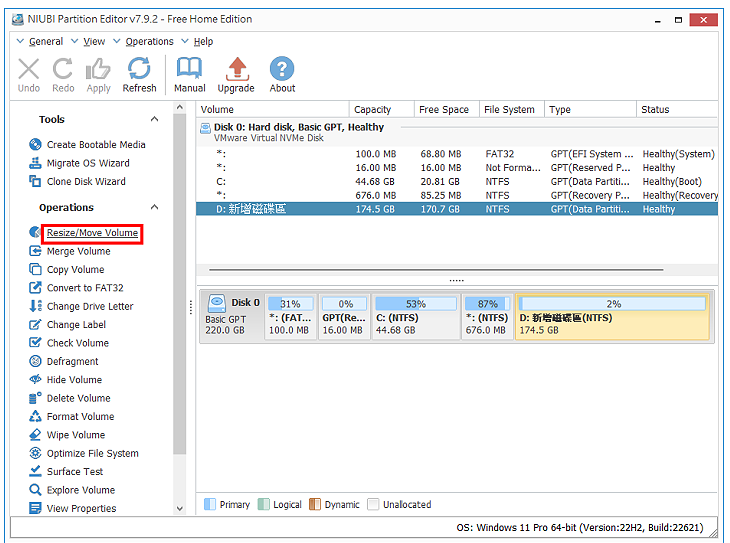This screenshot has width=730, height=543.
Task: Click the Undo toolbar icon
Action: (x=29, y=69)
